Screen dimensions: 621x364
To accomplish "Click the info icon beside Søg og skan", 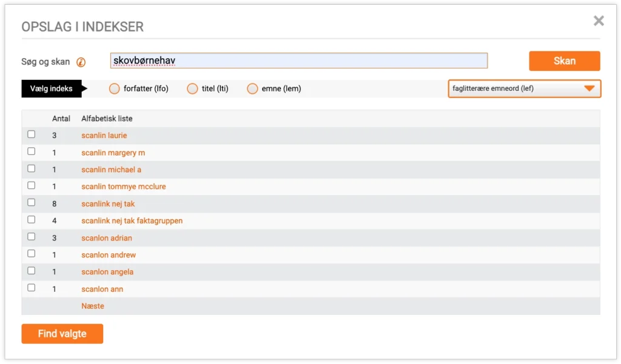I will pos(81,62).
